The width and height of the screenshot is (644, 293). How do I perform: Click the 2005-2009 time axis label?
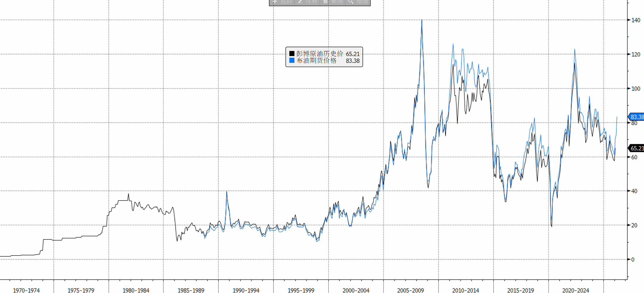click(x=411, y=290)
